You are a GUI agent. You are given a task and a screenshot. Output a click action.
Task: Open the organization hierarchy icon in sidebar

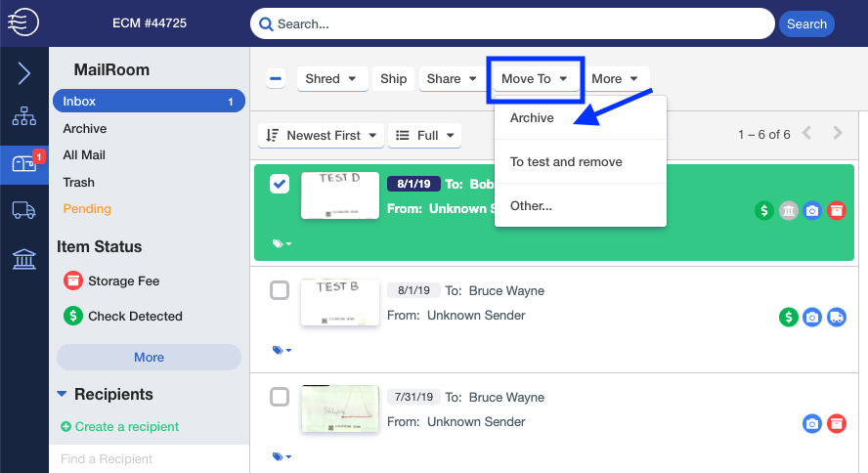click(24, 116)
